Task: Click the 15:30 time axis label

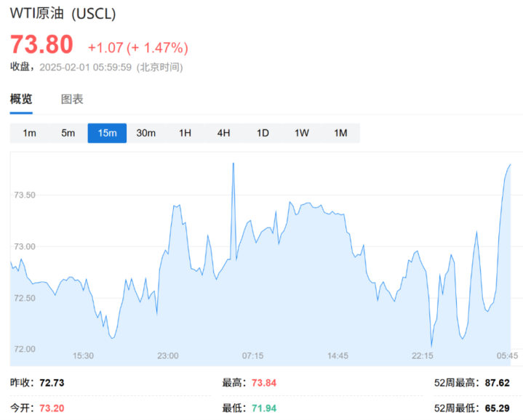Action: 84,356
